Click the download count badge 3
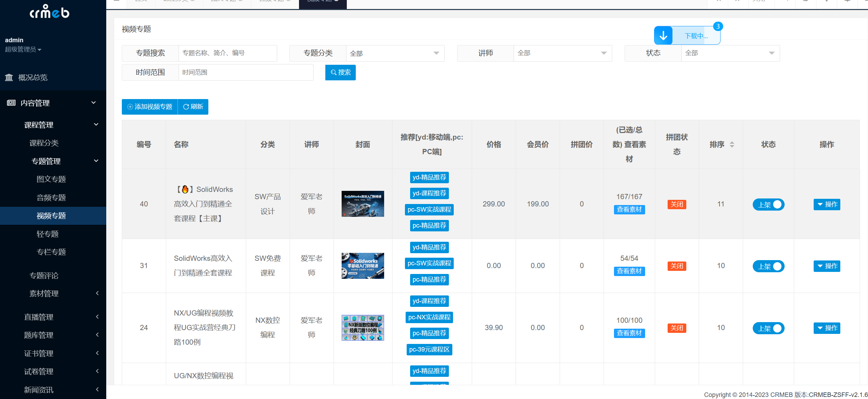Viewport: 868px width, 399px height. point(718,26)
